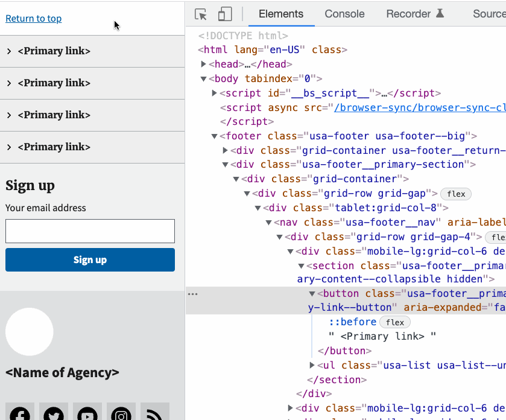
Task: Collapse the grid-container div node
Action: click(x=236, y=179)
